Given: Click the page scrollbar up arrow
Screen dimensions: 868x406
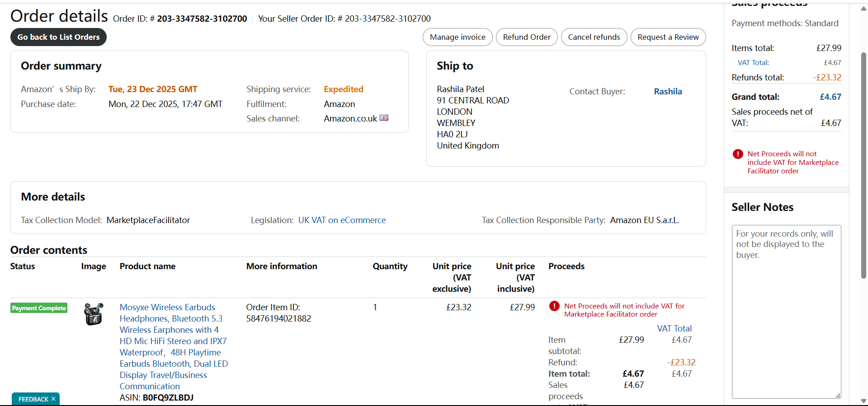Looking at the screenshot, I should coord(863,9).
